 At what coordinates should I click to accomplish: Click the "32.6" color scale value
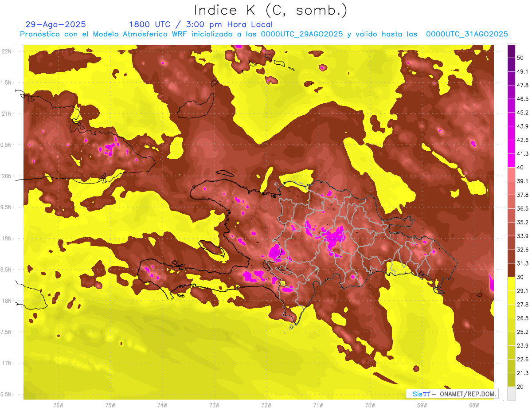[522, 250]
